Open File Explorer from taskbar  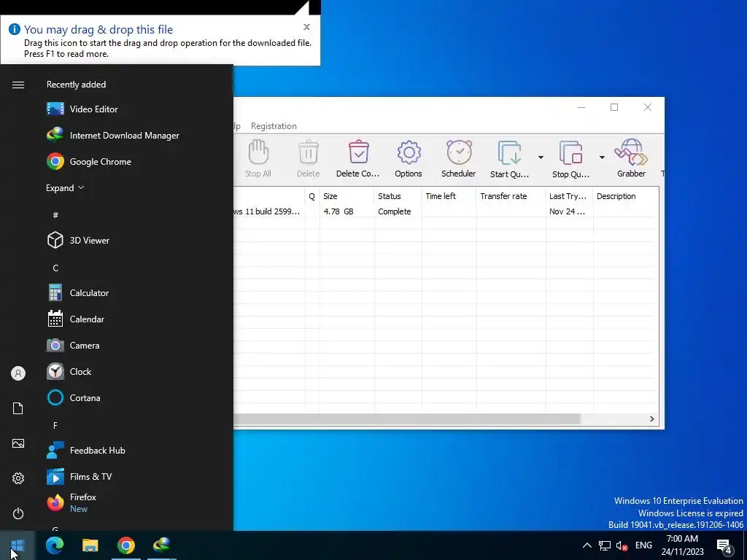coord(90,545)
